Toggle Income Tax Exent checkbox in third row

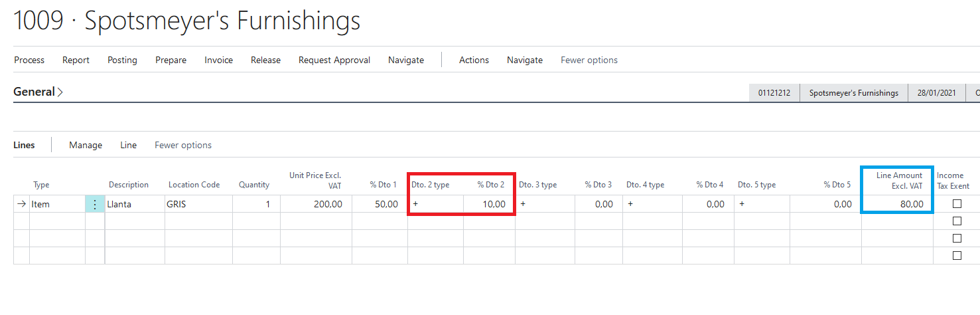click(957, 239)
